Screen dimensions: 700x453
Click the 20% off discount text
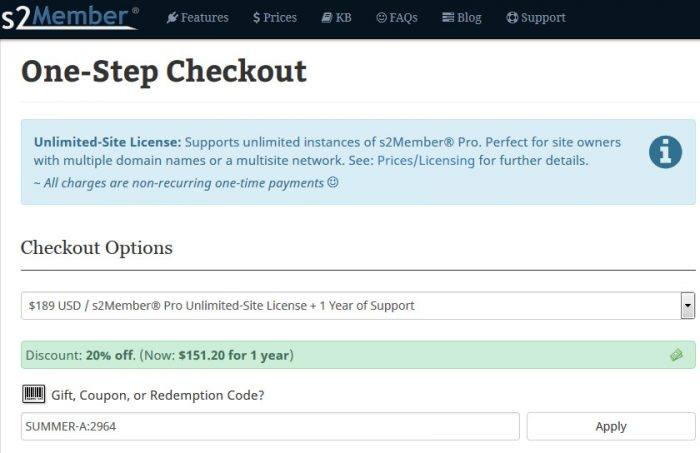[110, 355]
